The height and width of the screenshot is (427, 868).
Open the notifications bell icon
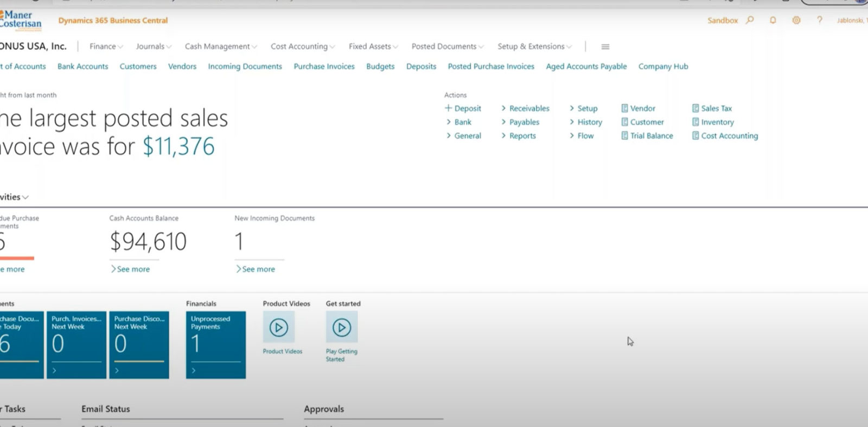(773, 20)
